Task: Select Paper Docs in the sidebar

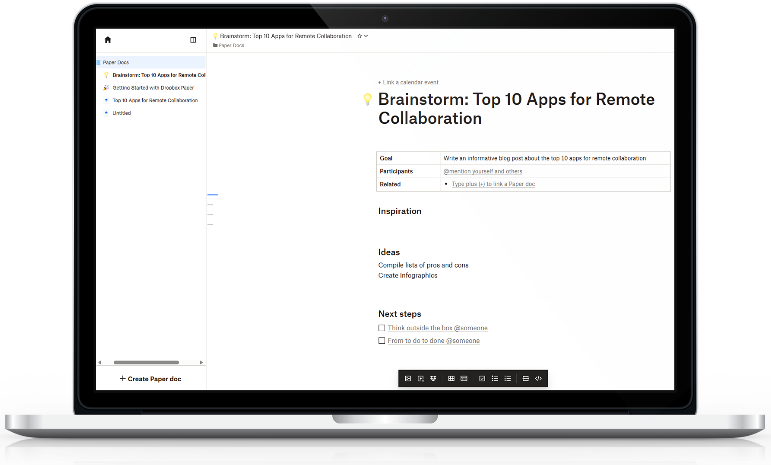Action: tap(116, 62)
